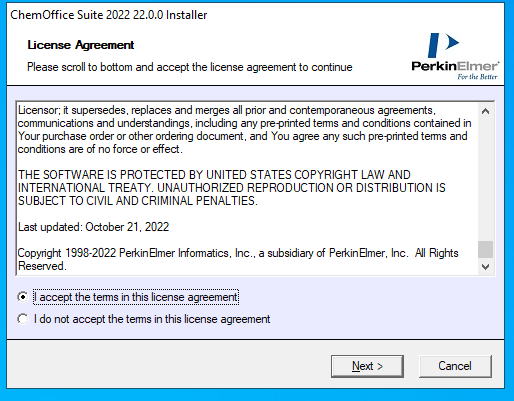Click the Next > button

[367, 366]
